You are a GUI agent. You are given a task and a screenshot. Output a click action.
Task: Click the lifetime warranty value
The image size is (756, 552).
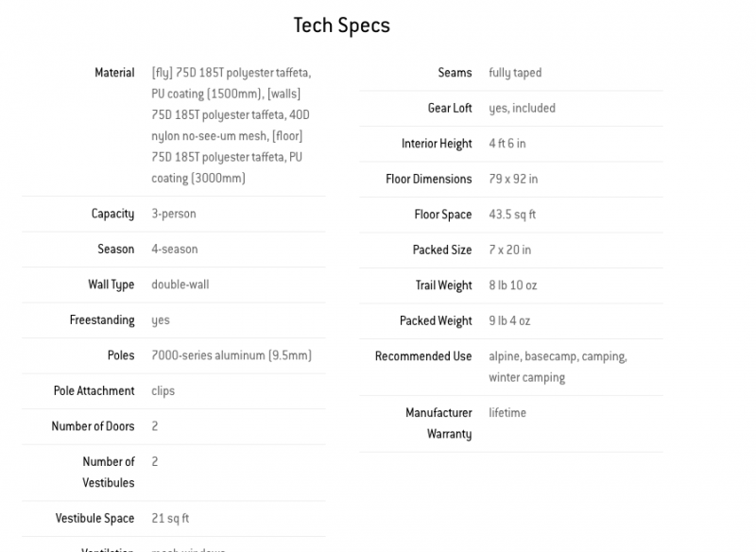507,413
